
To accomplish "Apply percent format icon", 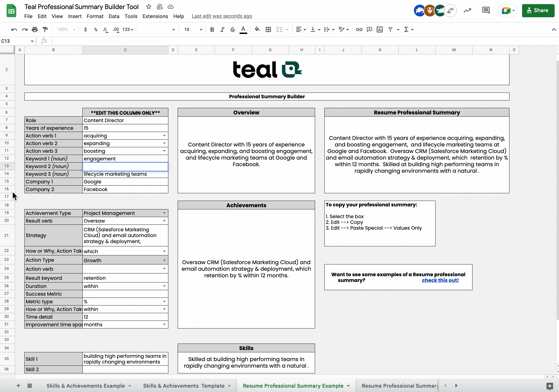I will coord(96,30).
